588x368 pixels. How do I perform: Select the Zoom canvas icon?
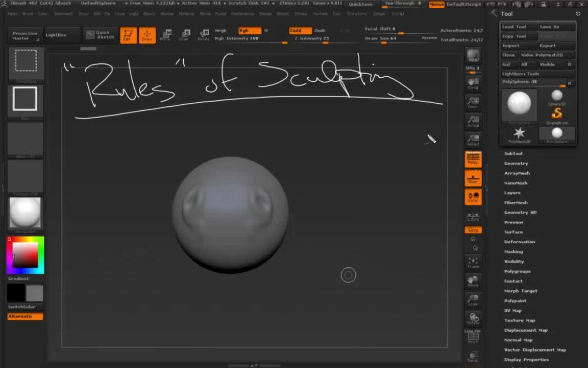pyautogui.click(x=473, y=103)
